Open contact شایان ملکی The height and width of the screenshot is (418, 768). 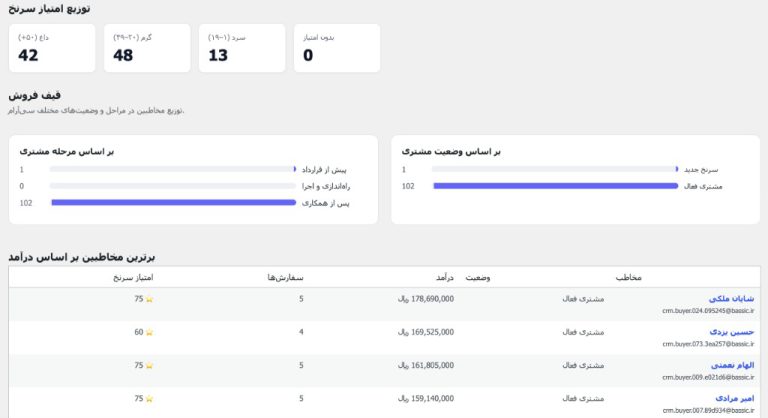click(731, 298)
